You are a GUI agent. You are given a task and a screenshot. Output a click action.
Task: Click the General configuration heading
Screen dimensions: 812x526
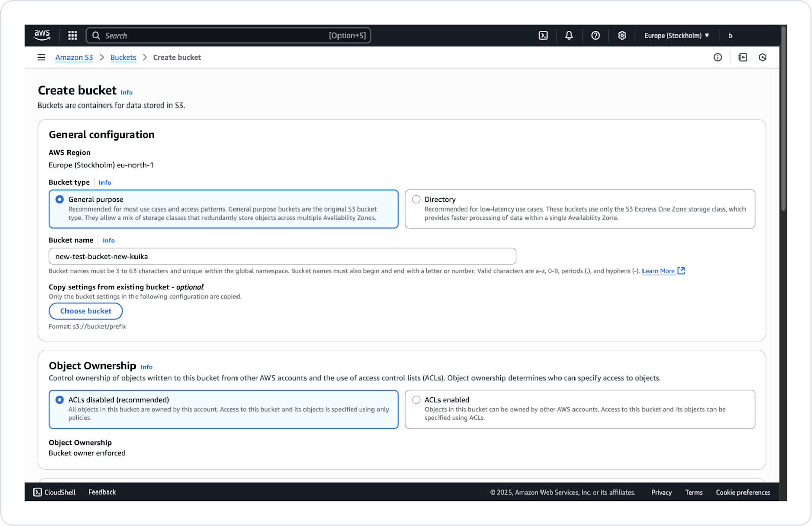pos(101,134)
